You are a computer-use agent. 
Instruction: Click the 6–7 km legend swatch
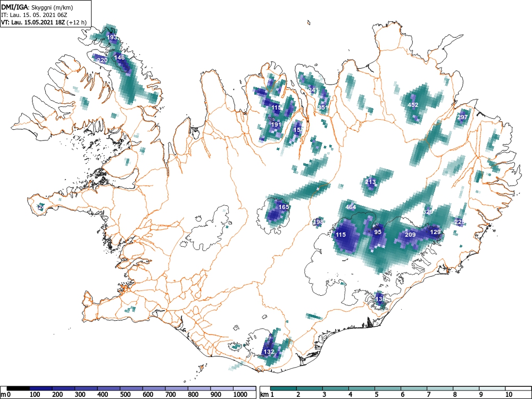click(x=414, y=388)
